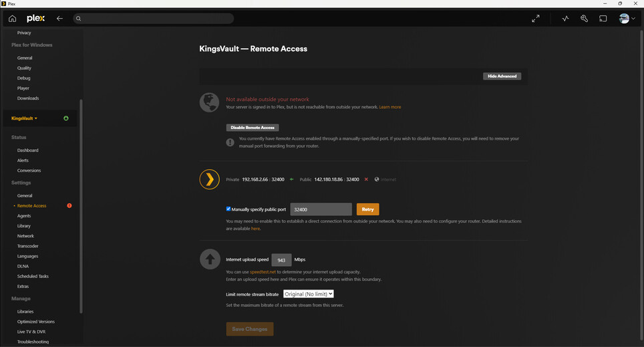This screenshot has height=347, width=644.
Task: Open the user account avatar menu
Action: click(x=627, y=19)
